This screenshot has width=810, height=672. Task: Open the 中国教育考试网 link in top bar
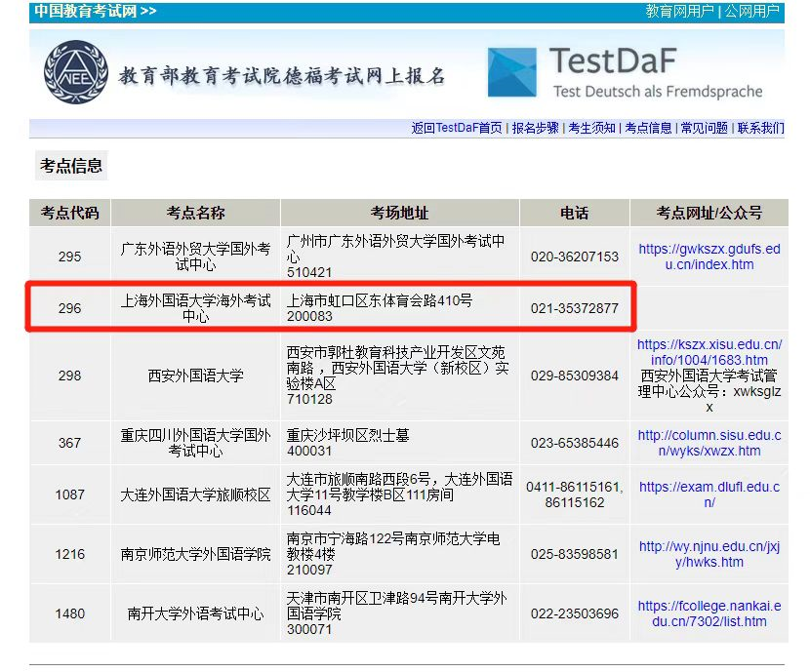pyautogui.click(x=96, y=11)
